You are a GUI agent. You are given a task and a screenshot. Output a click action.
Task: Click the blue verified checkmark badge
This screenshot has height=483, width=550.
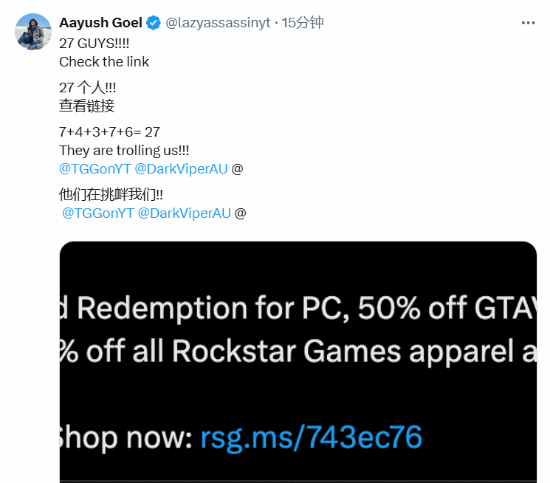pyautogui.click(x=153, y=23)
